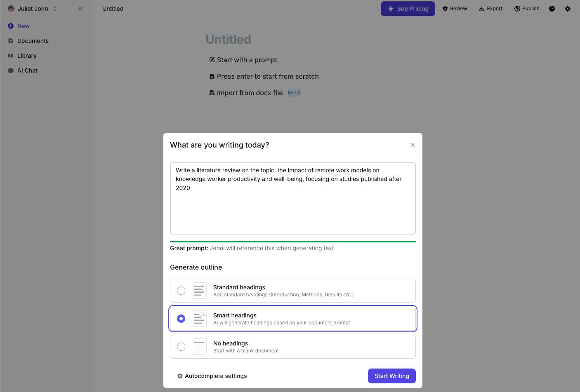The width and height of the screenshot is (580, 392).
Task: Collapse the left sidebar
Action: (80, 8)
